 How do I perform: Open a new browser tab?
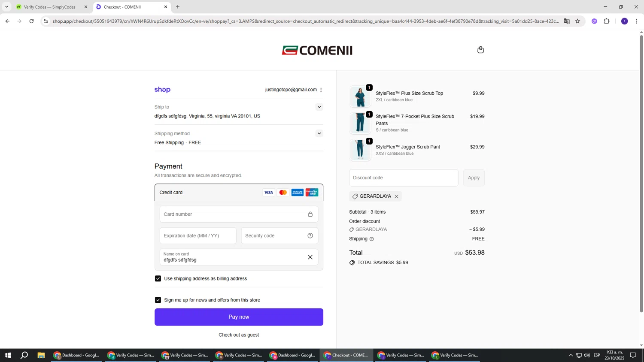coord(178,7)
